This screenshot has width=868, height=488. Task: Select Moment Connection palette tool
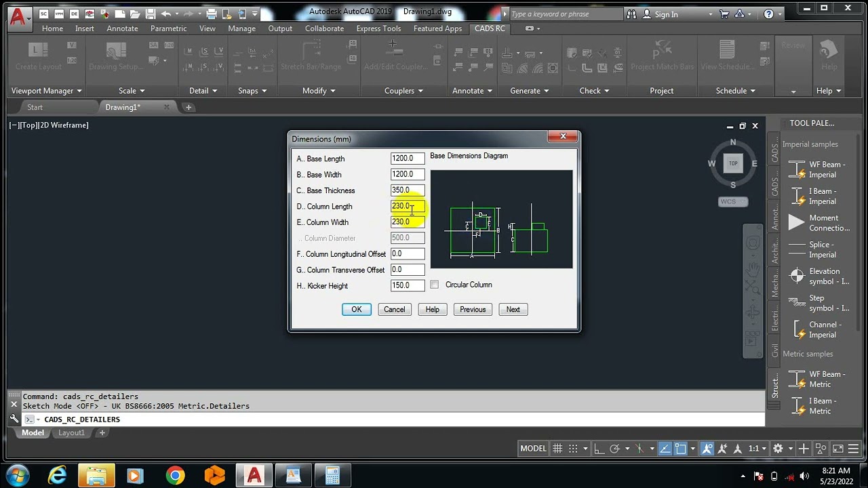[818, 223]
